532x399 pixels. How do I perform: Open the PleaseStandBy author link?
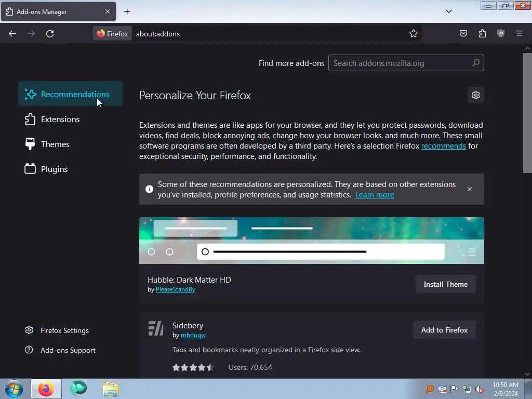[176, 289]
